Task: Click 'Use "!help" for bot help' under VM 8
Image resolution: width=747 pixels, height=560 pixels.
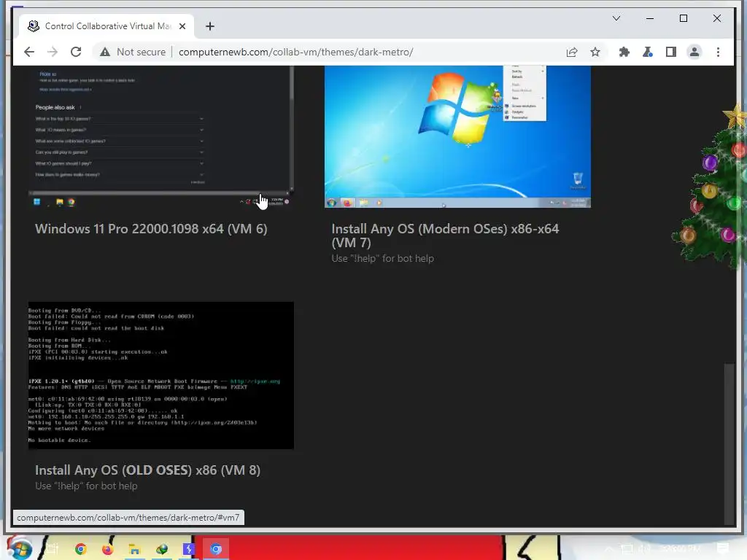Action: [x=86, y=486]
